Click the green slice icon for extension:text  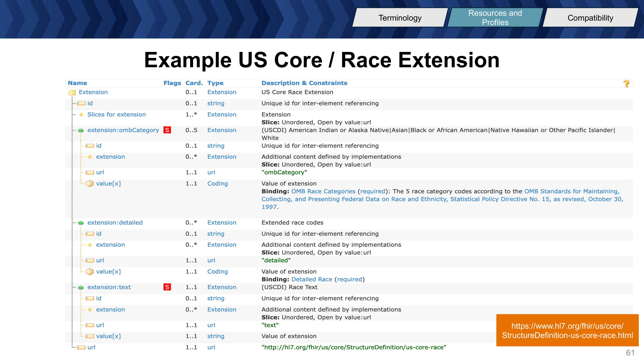[81, 288]
